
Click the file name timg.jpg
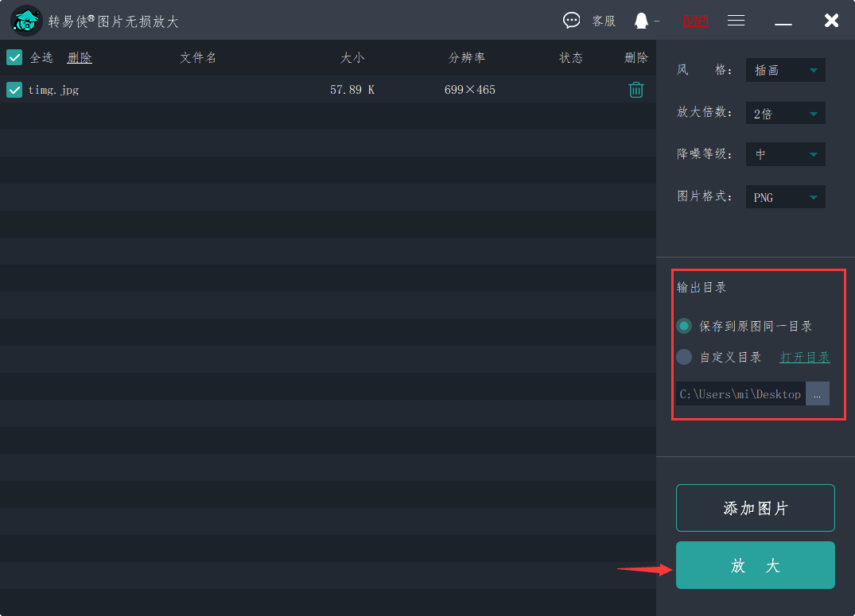coord(53,90)
